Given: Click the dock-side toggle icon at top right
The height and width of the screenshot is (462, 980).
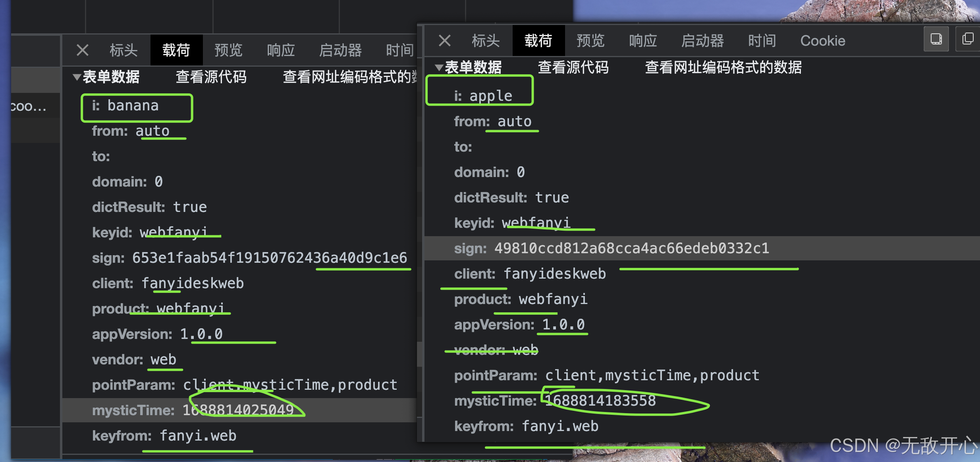Looking at the screenshot, I should 936,39.
